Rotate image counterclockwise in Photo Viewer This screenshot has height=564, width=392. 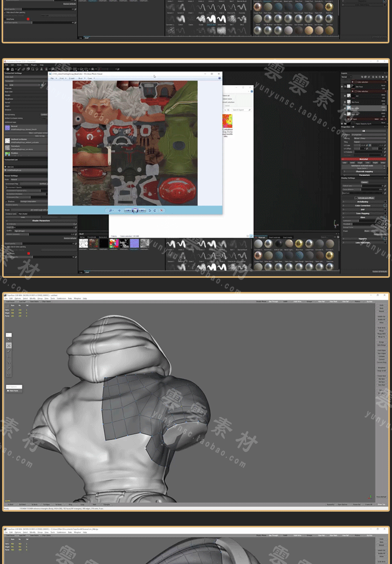(150, 210)
